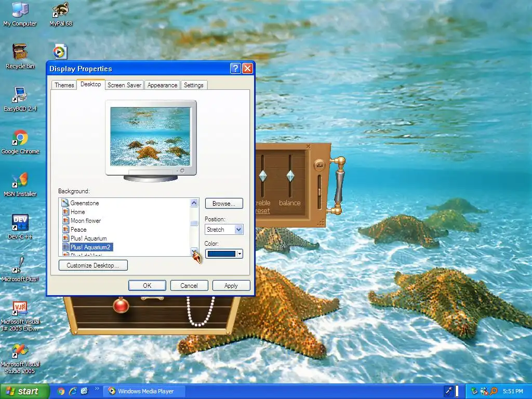Open the My Computer desktop icon
The height and width of the screenshot is (399, 532).
pos(20,15)
